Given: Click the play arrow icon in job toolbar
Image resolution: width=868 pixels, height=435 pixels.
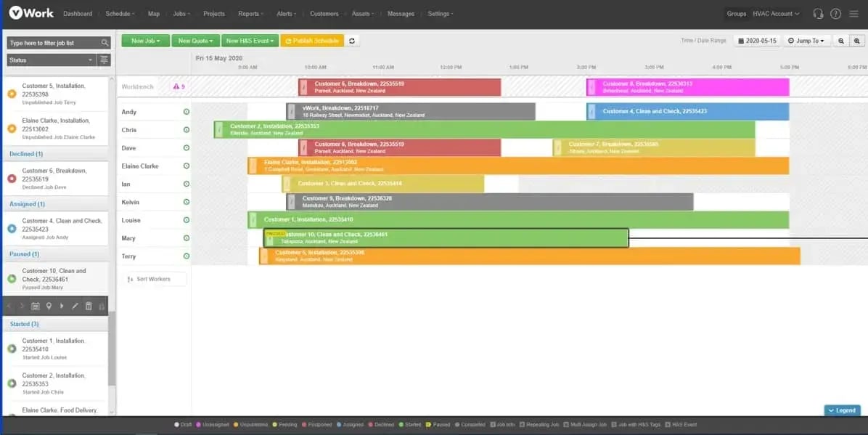Looking at the screenshot, I should pos(62,306).
